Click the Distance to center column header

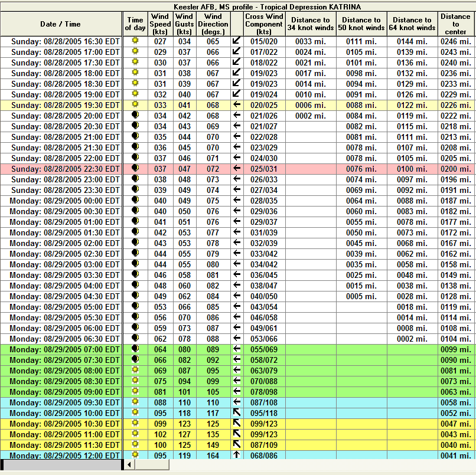tap(455, 24)
